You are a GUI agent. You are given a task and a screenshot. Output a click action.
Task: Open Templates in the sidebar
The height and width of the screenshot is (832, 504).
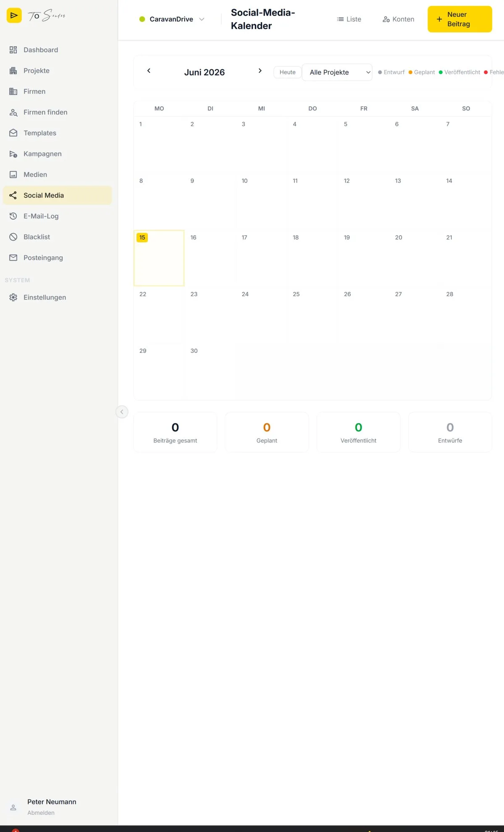point(58,133)
